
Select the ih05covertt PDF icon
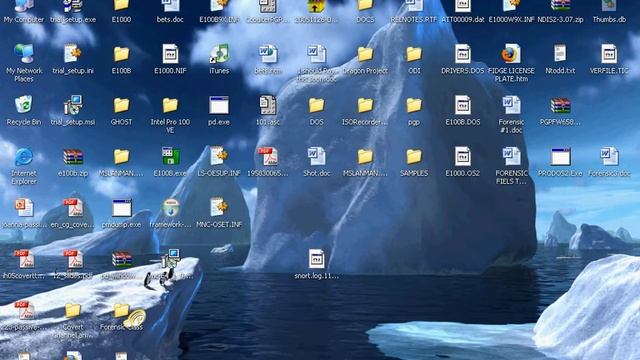[x=24, y=259]
